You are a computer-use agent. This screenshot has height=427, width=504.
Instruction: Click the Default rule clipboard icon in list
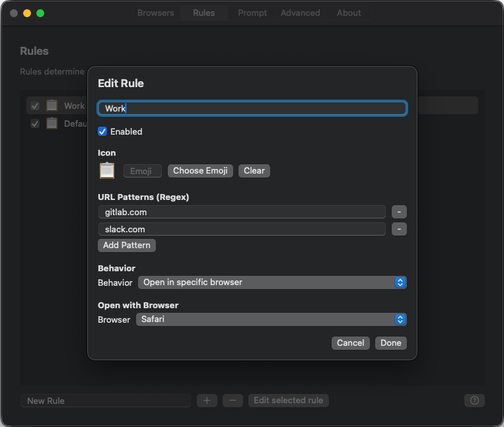[52, 123]
